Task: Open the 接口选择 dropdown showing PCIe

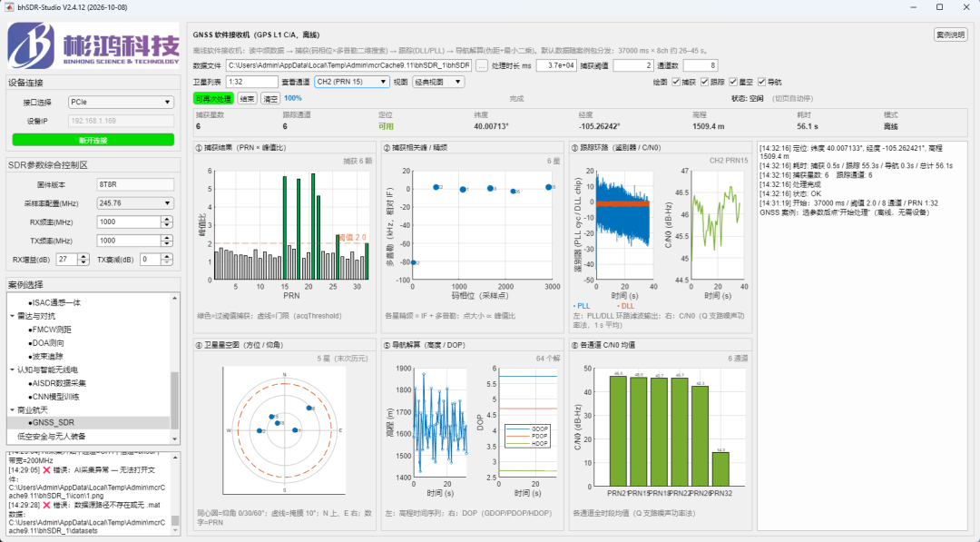Action: [x=121, y=102]
